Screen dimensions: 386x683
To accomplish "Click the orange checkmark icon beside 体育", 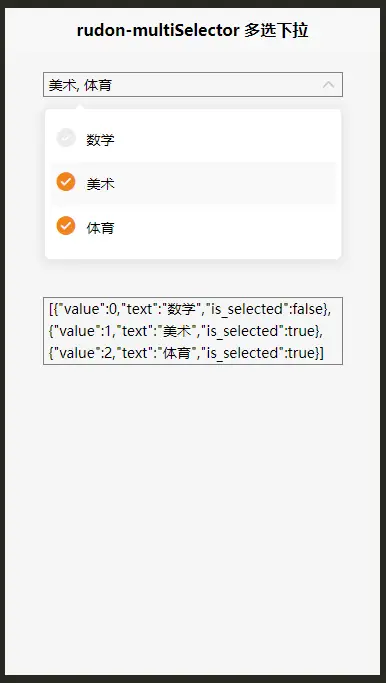I will point(66,226).
